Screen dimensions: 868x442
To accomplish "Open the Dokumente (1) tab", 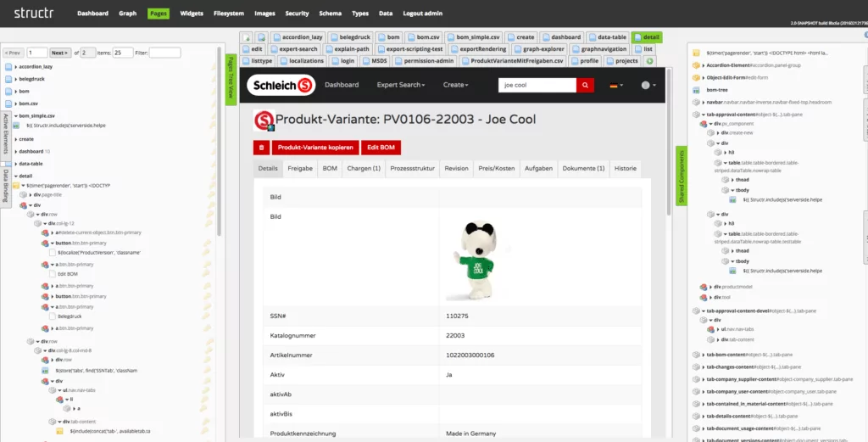I will (x=583, y=168).
